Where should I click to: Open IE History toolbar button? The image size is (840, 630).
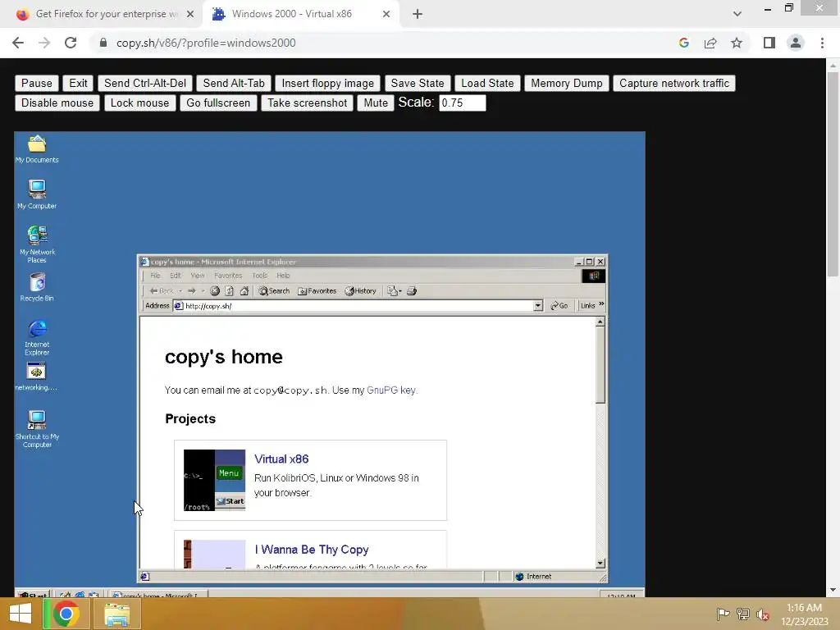(x=361, y=291)
